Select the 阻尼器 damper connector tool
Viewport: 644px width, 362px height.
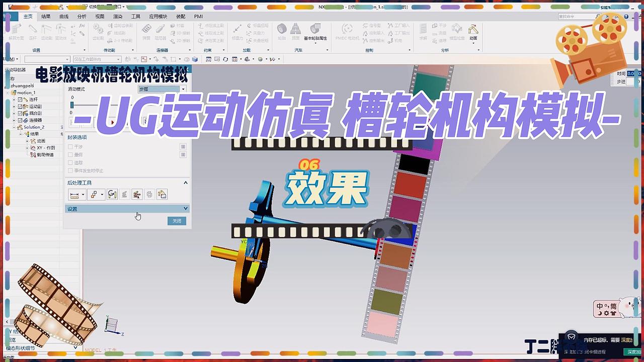pos(160,31)
